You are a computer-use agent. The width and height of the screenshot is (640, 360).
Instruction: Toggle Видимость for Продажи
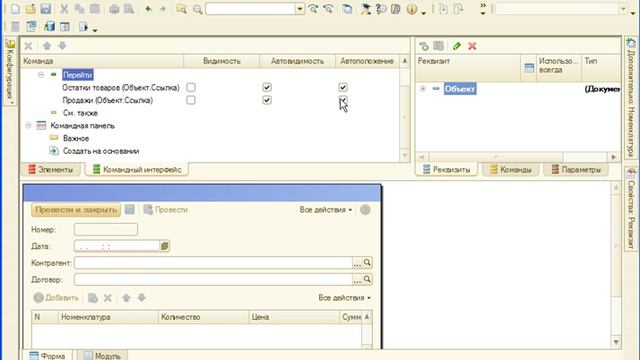[191, 100]
